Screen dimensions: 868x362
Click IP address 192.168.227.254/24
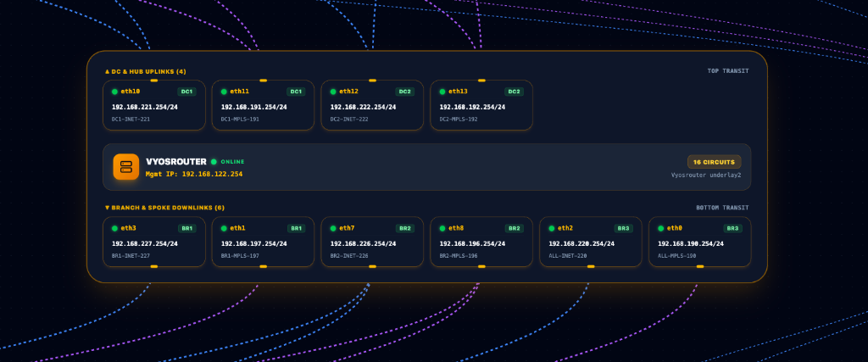point(144,243)
